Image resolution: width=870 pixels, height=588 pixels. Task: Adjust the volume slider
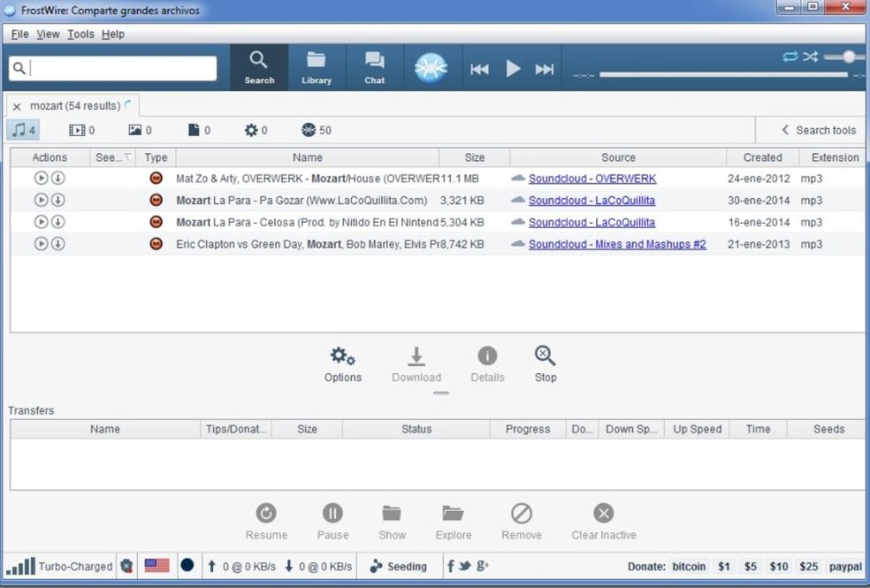(848, 57)
